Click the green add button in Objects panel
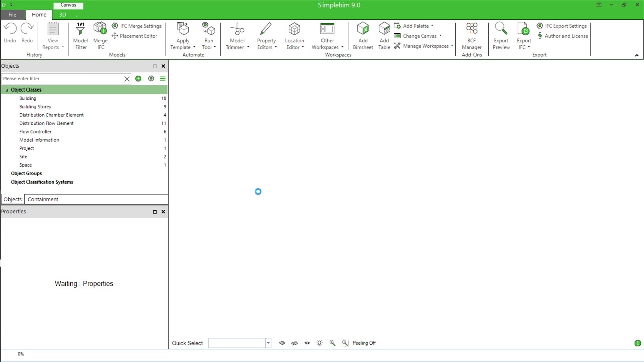Viewport: 644px width, 362px height. [x=138, y=78]
